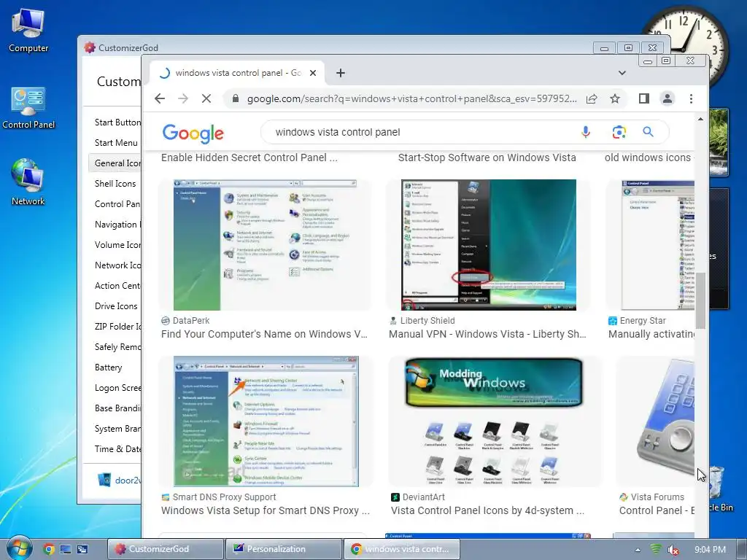Screen dimensions: 747x560
Task: Select Drive Icons in CustomizerGod sidebar
Action: [x=116, y=306]
